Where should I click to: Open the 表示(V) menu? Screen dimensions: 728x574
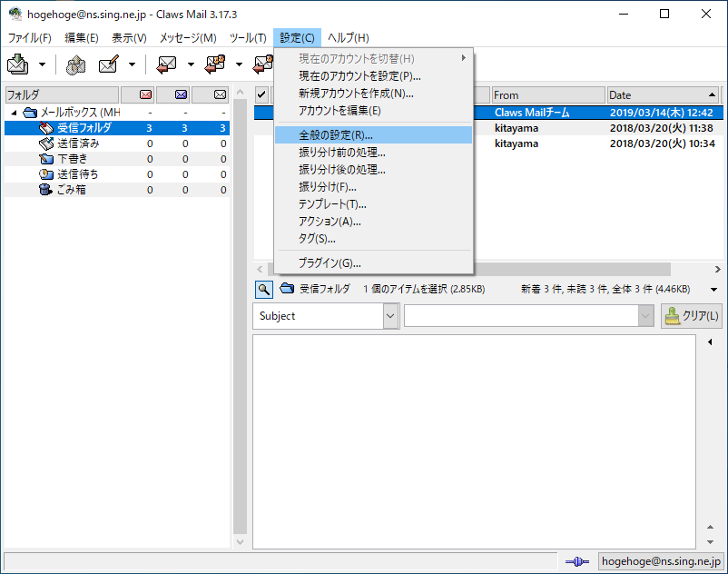pos(129,37)
